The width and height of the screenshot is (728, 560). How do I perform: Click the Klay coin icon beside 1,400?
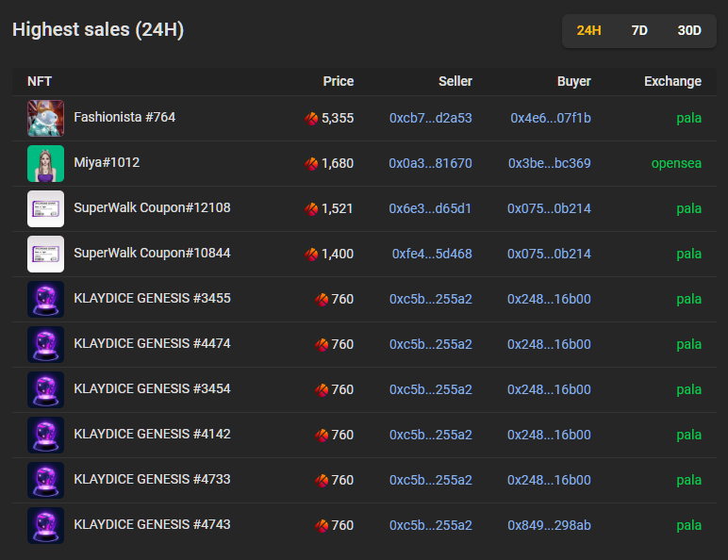point(311,254)
